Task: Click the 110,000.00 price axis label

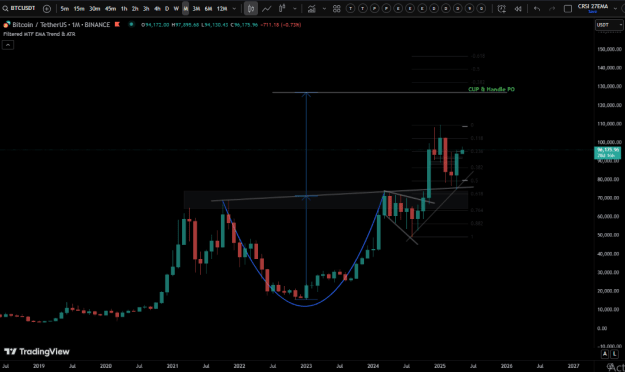Action: point(609,124)
